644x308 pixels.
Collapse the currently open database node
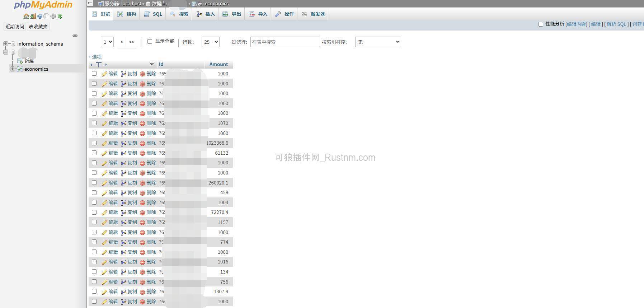[x=6, y=52]
